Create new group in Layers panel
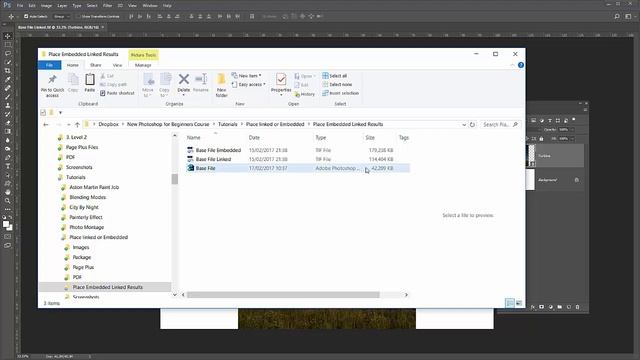The width and height of the screenshot is (640, 360). [560, 307]
